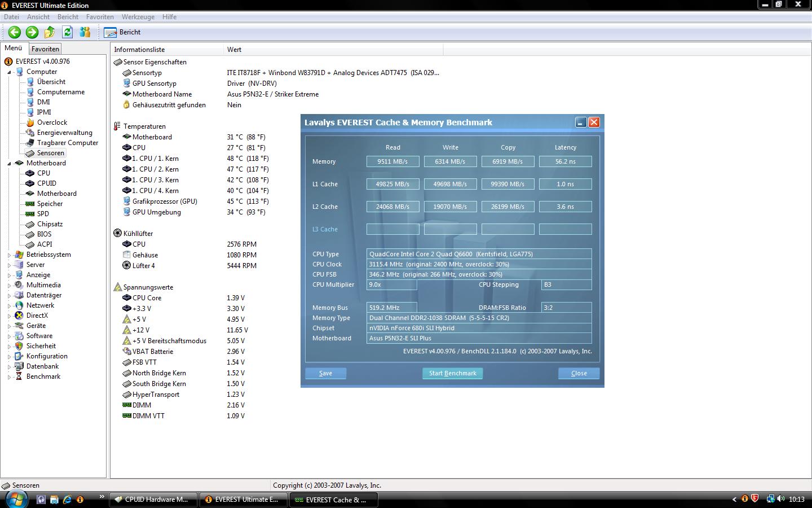Expand the Server tree node
Screen dimensions: 812x508
[9, 265]
